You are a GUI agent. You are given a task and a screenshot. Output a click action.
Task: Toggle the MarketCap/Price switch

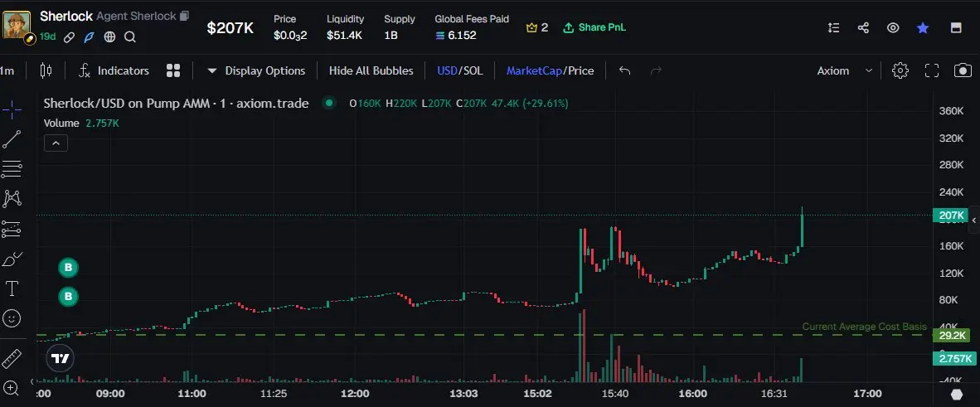550,70
